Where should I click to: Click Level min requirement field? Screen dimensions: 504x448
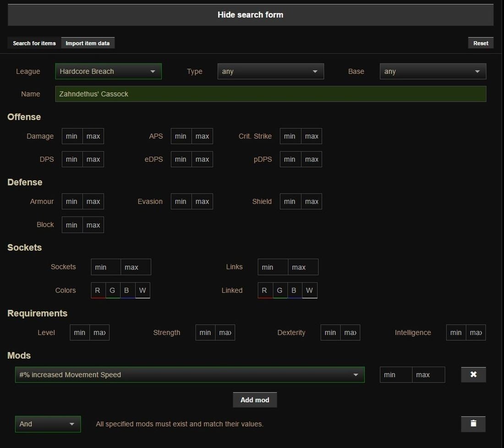[80, 333]
